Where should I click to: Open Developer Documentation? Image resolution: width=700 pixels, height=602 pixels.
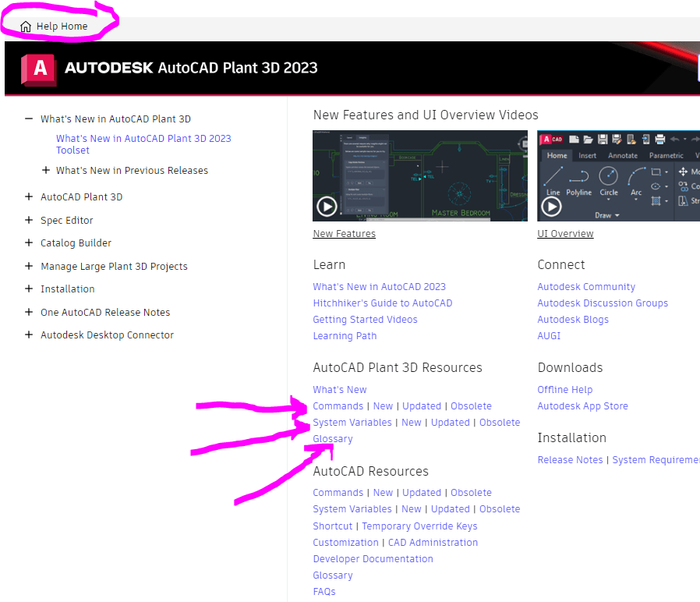(x=373, y=559)
